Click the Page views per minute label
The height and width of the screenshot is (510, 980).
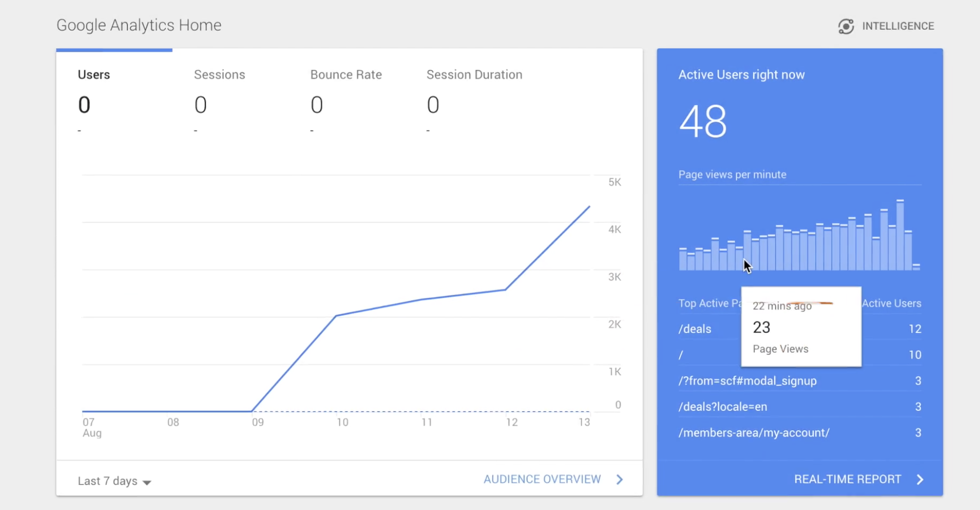click(x=732, y=174)
